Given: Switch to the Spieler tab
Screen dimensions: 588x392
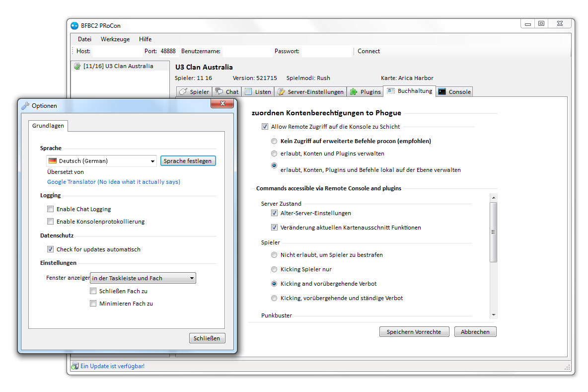Looking at the screenshot, I should tap(194, 91).
